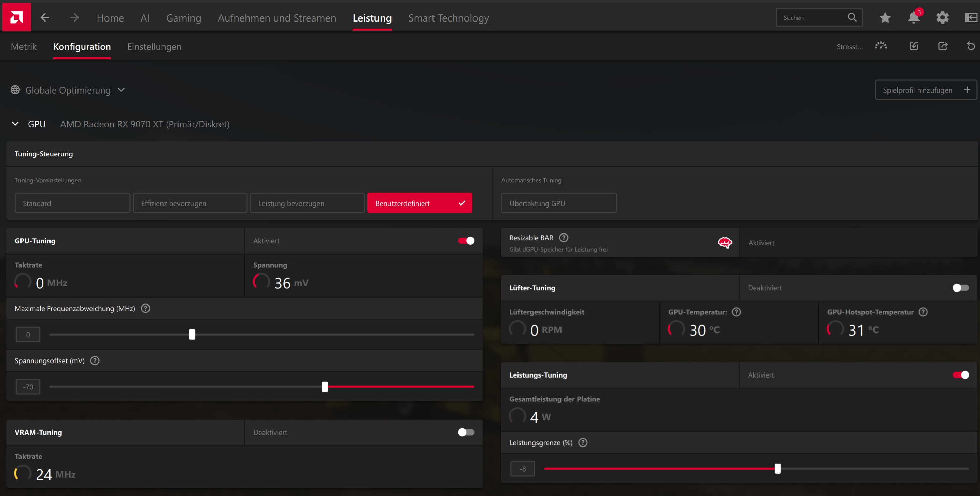Open help for GPU-Temperatur
This screenshot has height=496, width=980.
736,312
